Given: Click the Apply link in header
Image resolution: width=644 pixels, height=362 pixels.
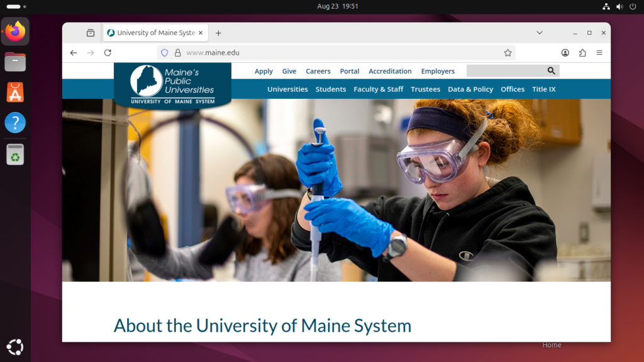Looking at the screenshot, I should coord(264,71).
